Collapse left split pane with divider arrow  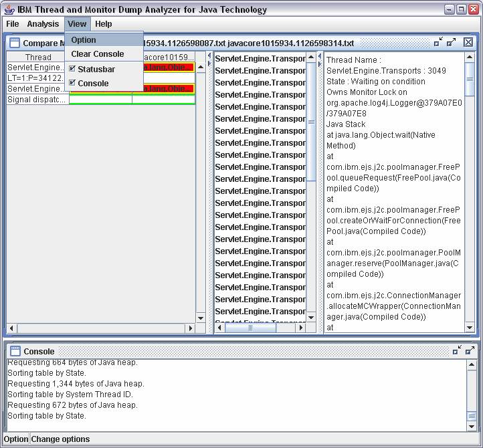[x=209, y=55]
